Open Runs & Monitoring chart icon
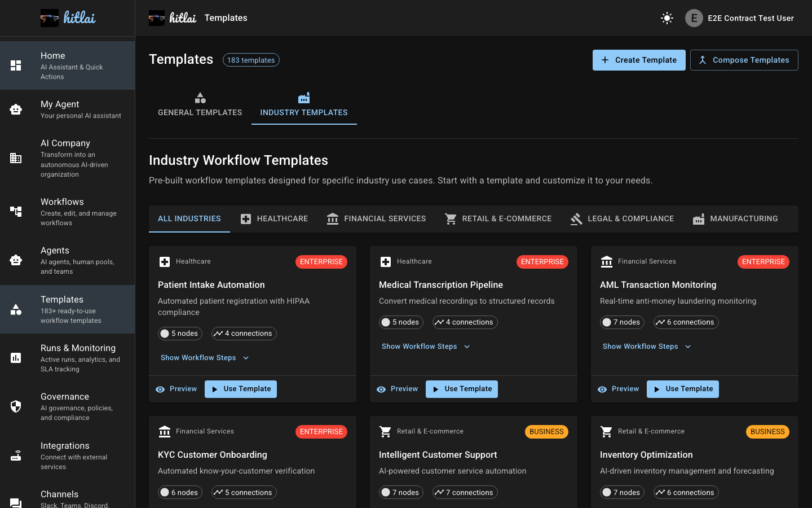The width and height of the screenshot is (812, 508). pyautogui.click(x=16, y=358)
